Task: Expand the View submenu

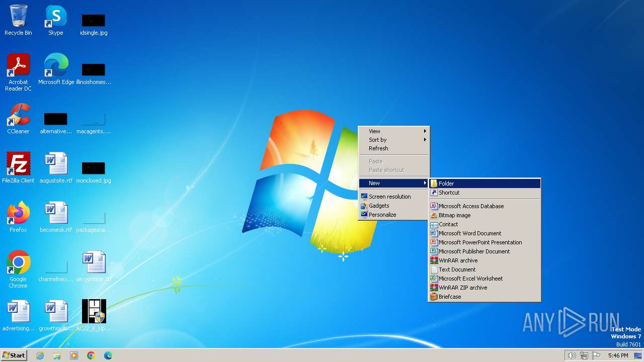Action: 393,131
